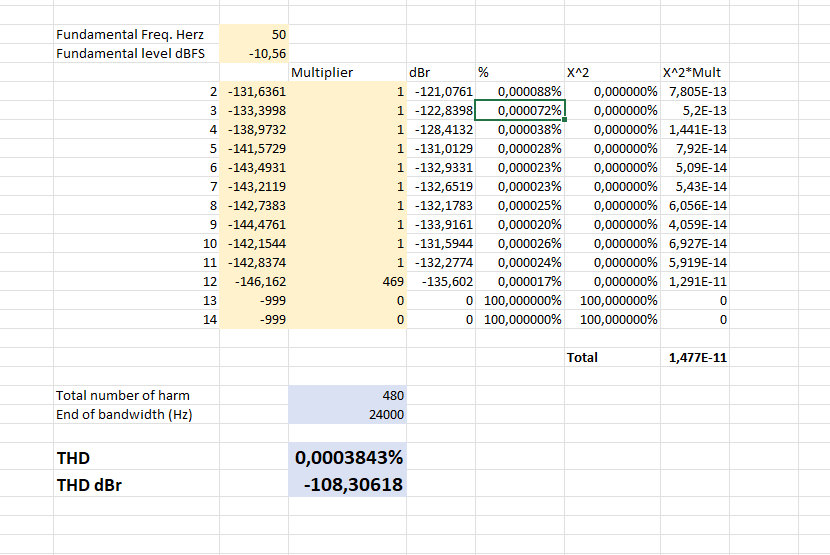Select the percent cell 0,000020%
830x555 pixels.
click(520, 225)
